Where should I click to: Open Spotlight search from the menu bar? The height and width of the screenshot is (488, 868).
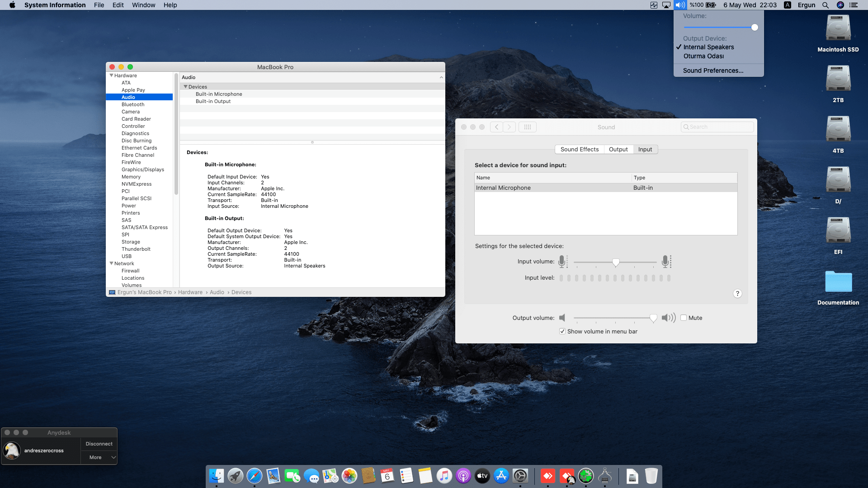click(x=825, y=5)
